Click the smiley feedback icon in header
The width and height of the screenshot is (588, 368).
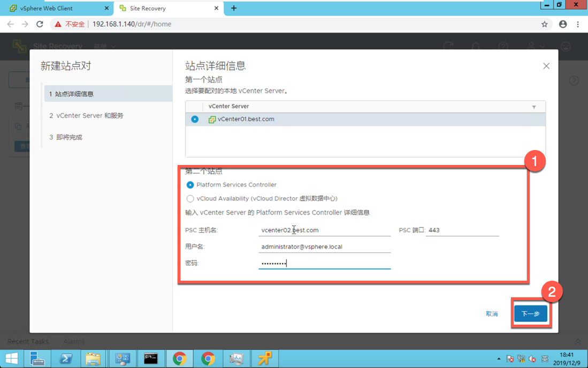tap(566, 46)
